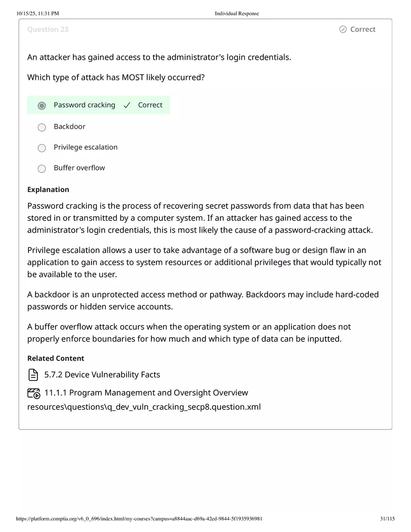Image resolution: width=411 pixels, height=532 pixels.
Task: Click the highlighted Password cracking answer row
Action: coord(99,105)
